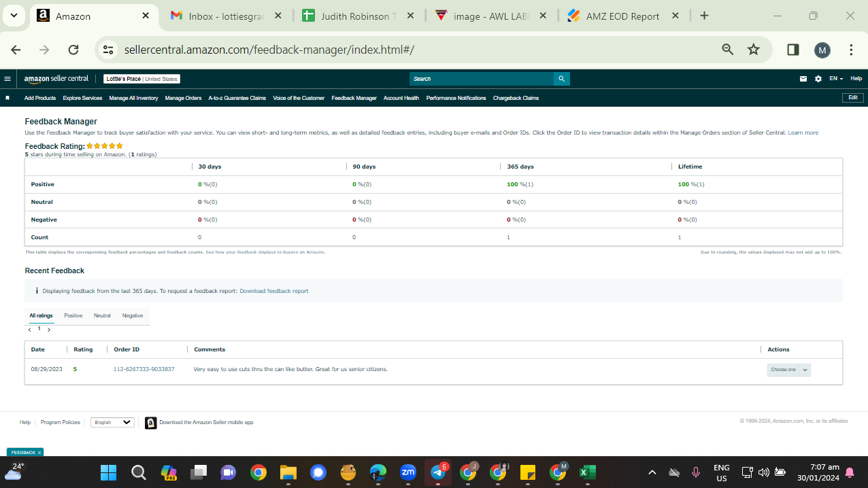Open a new Chrome tab with plus button
This screenshot has width=868, height=488.
click(x=704, y=16)
